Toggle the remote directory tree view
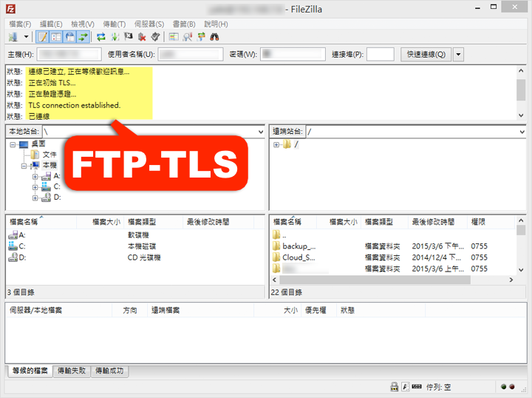The height and width of the screenshot is (398, 532). [x=70, y=37]
